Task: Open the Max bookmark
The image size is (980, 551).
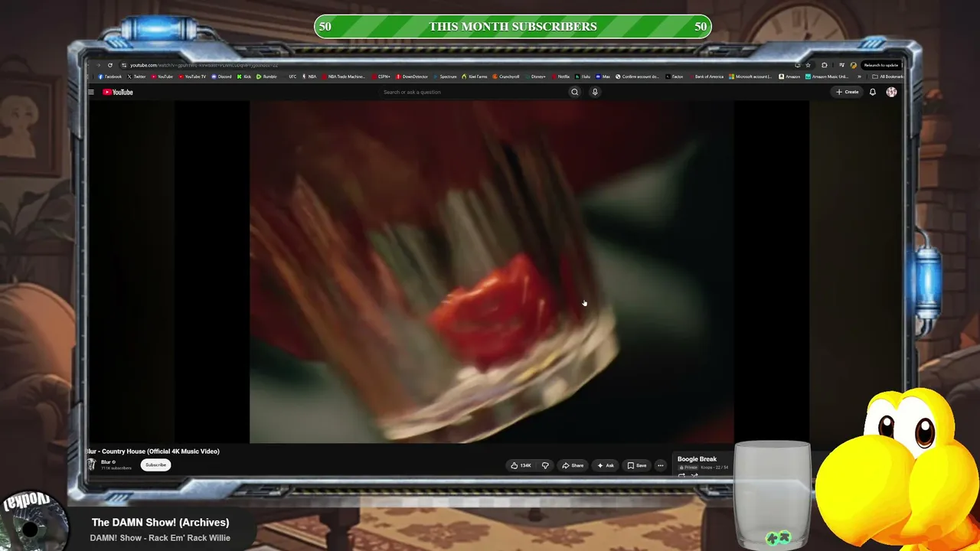Action: 603,77
